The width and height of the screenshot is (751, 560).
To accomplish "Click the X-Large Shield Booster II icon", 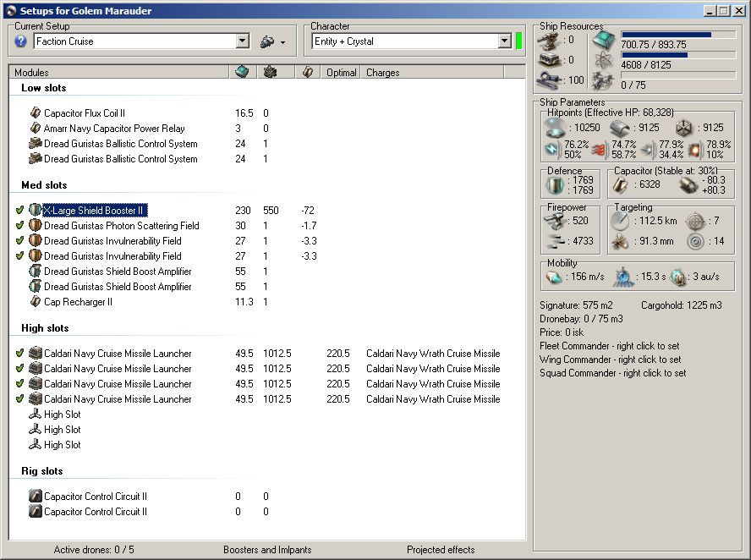I will tap(36, 210).
